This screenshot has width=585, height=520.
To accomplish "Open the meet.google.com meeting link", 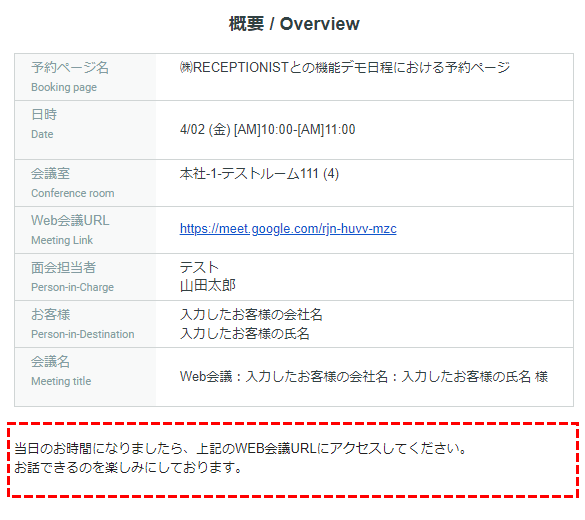I will point(288,229).
